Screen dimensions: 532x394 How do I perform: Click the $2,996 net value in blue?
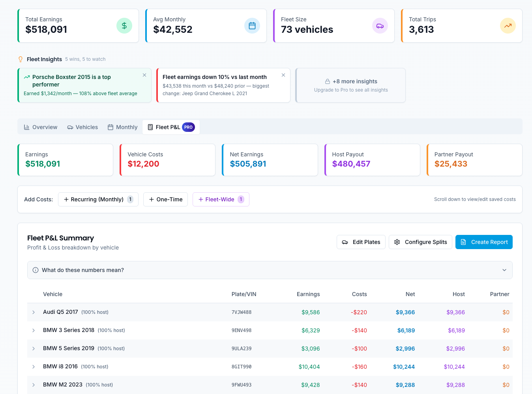tap(405, 349)
